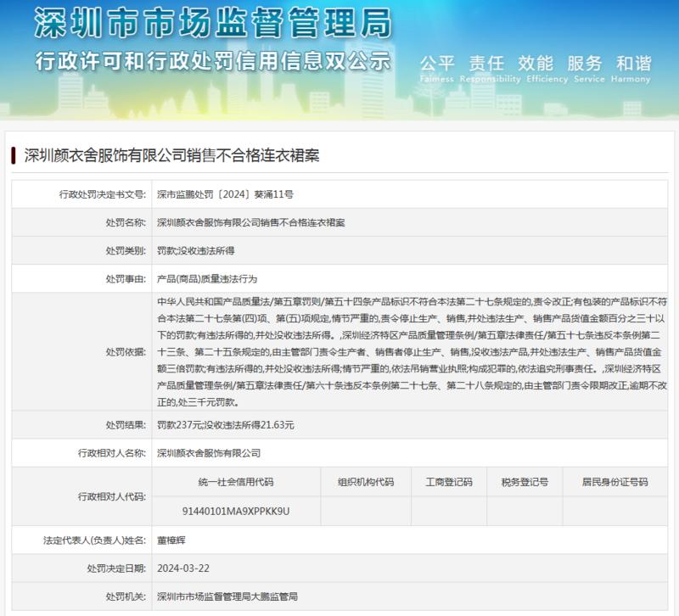Click the page heading 深圳颜衣舍服饰有限公司销售不合格连衣裙案

point(172,155)
